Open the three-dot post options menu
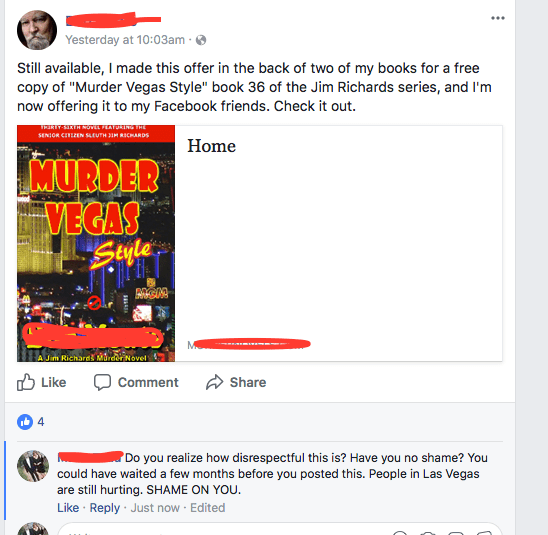The height and width of the screenshot is (535, 548). (x=497, y=18)
